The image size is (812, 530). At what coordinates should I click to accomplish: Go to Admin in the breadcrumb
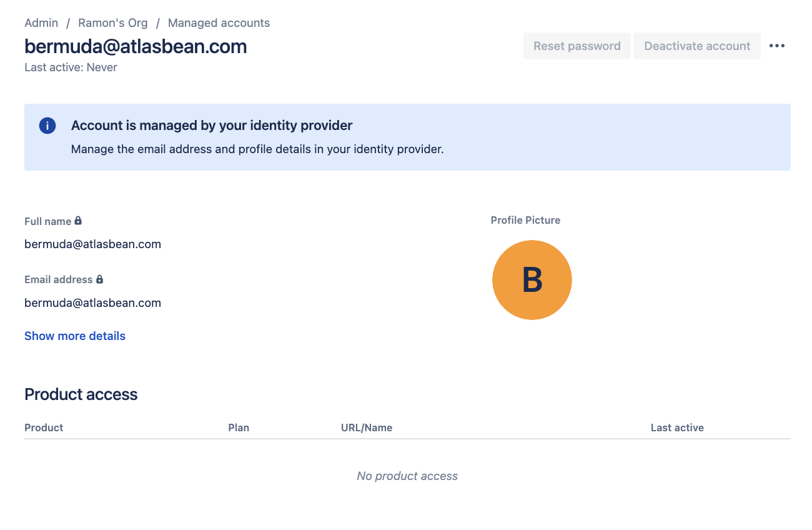[41, 23]
